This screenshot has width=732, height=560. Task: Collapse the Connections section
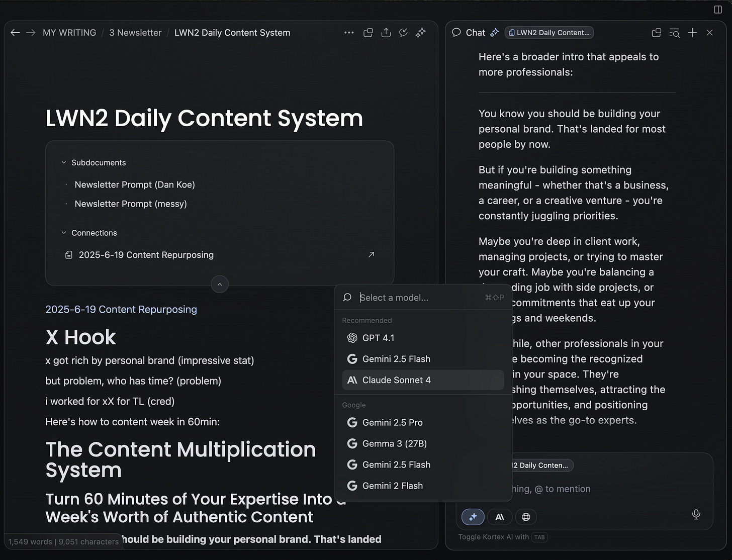(x=64, y=233)
